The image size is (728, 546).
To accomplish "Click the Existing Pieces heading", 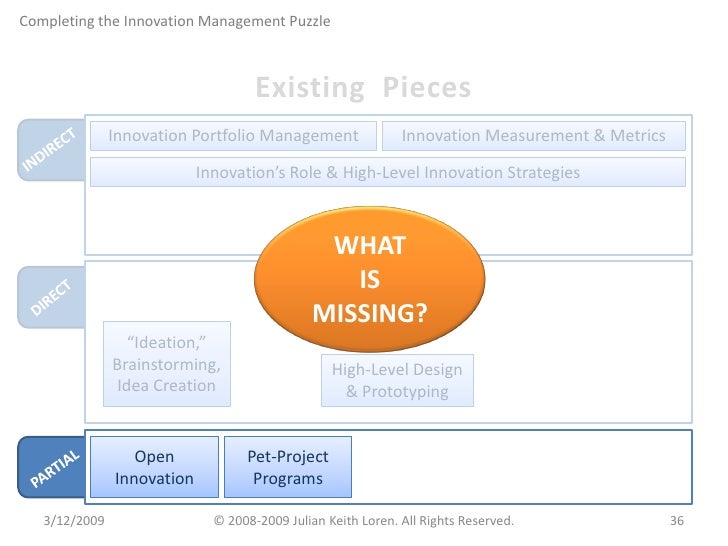I will [363, 88].
